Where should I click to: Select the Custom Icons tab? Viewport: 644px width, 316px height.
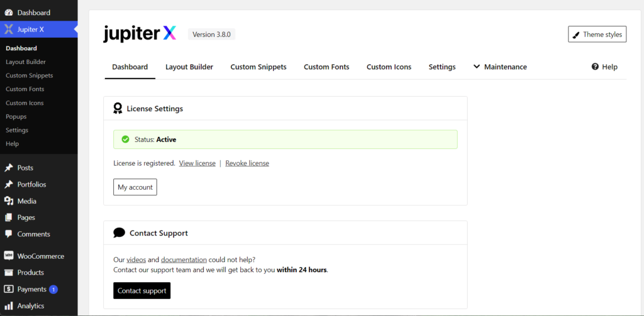(389, 67)
